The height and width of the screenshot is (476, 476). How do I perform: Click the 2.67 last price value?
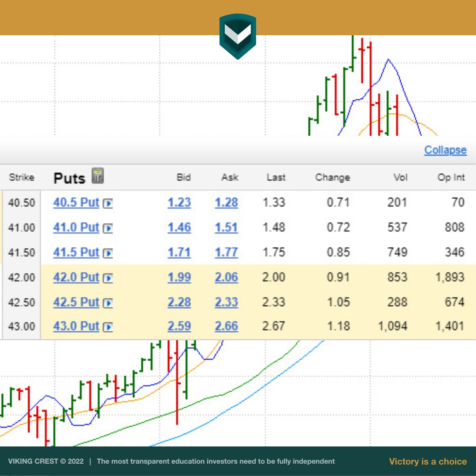(x=274, y=326)
